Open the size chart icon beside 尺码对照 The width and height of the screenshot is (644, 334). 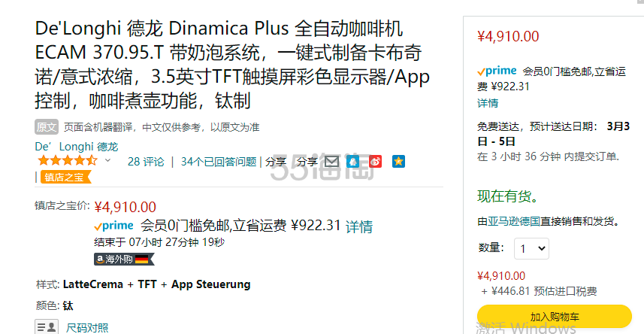click(47, 327)
